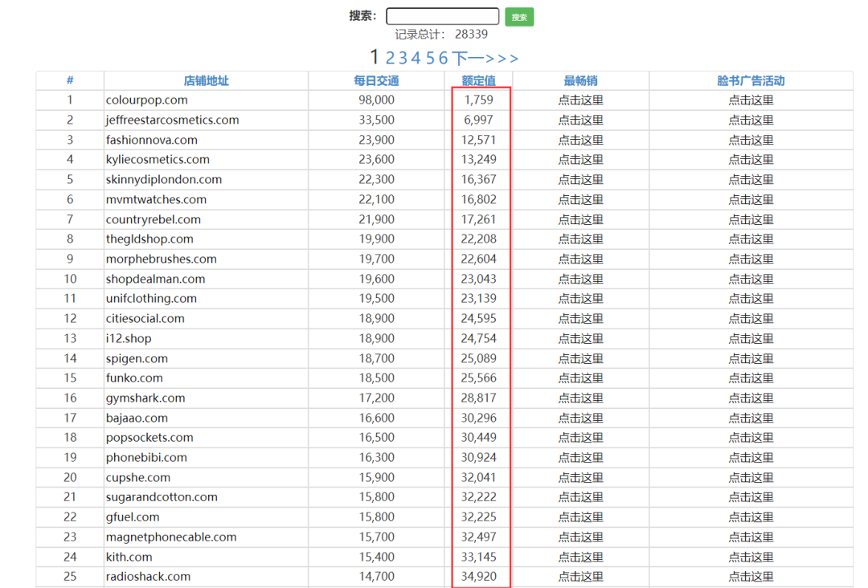Click the search input field
This screenshot has height=588, width=868.
point(442,16)
